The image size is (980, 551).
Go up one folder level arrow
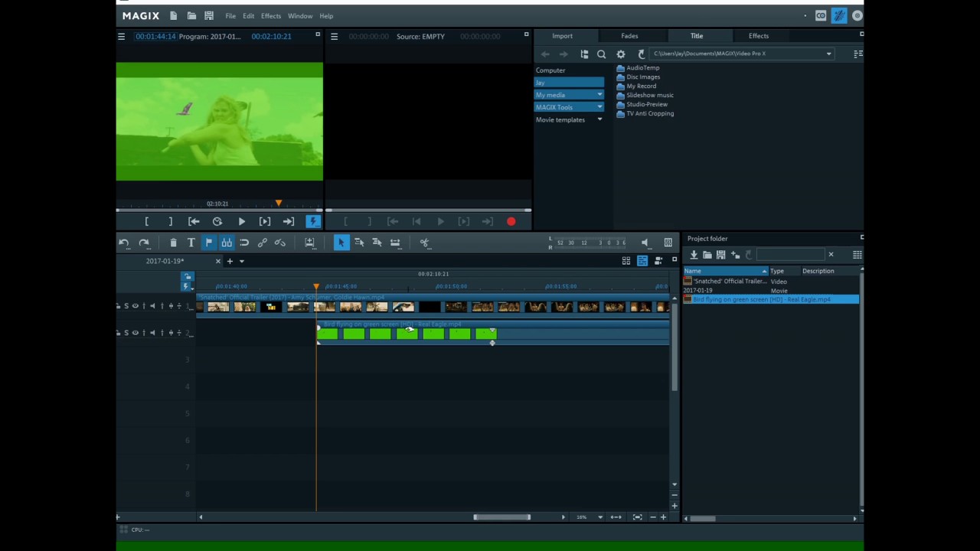642,54
